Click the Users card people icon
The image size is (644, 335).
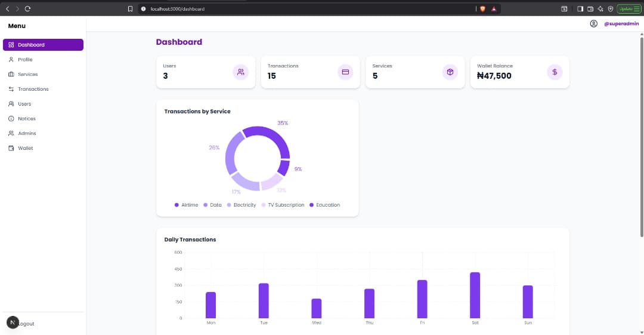[x=241, y=72]
